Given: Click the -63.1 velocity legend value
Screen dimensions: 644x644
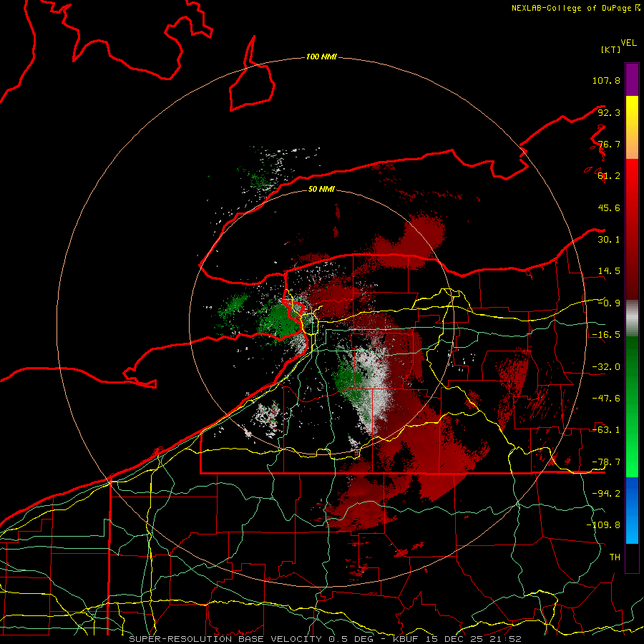Looking at the screenshot, I should point(606,430).
